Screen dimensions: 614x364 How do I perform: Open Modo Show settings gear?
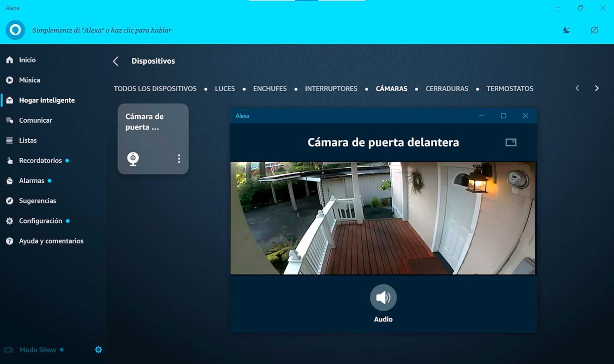pos(98,350)
